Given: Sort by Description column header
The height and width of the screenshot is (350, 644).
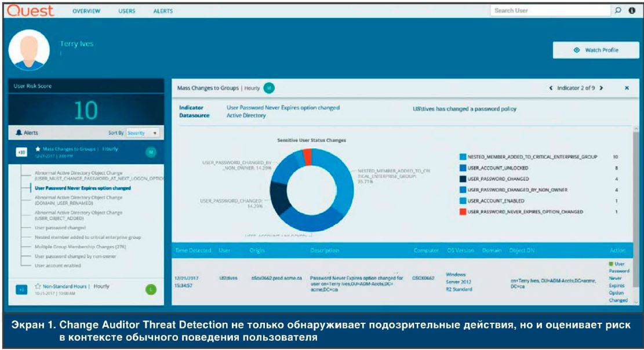Looking at the screenshot, I should [325, 250].
